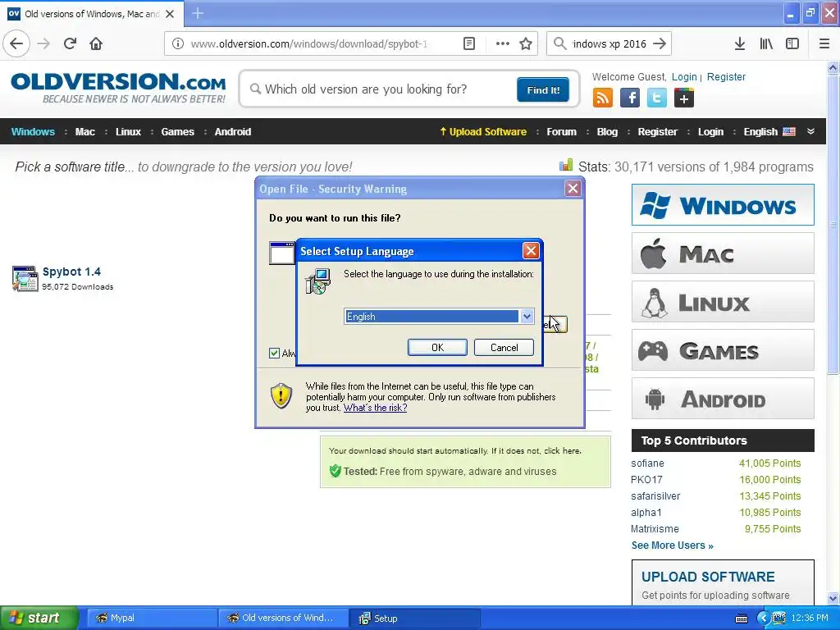Click the large ANDROID category button
The image size is (840, 630).
tap(723, 399)
